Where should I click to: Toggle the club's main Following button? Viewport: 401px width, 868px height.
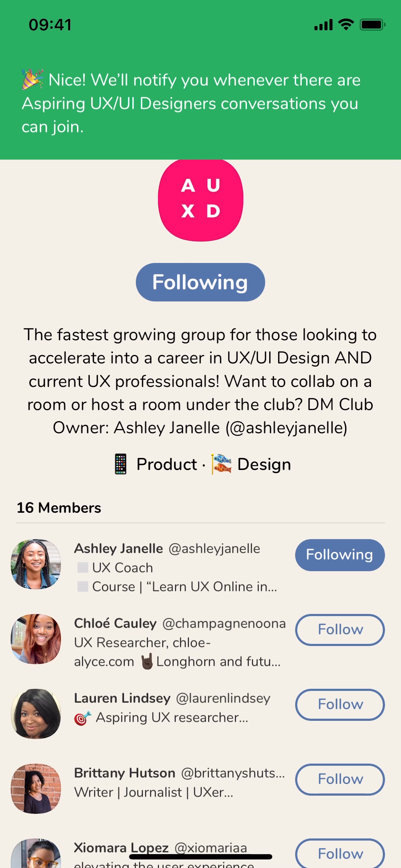pos(200,282)
